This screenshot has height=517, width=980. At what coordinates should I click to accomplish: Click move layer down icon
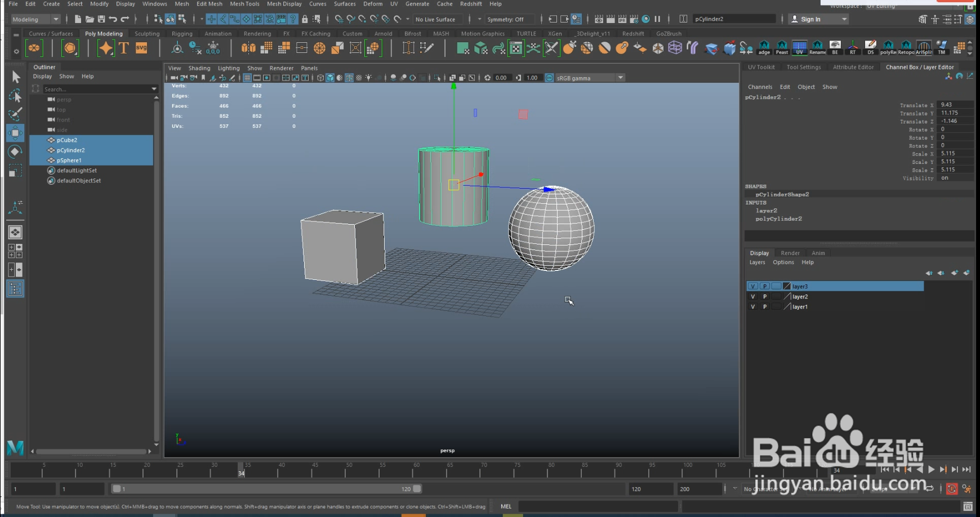[x=941, y=273]
